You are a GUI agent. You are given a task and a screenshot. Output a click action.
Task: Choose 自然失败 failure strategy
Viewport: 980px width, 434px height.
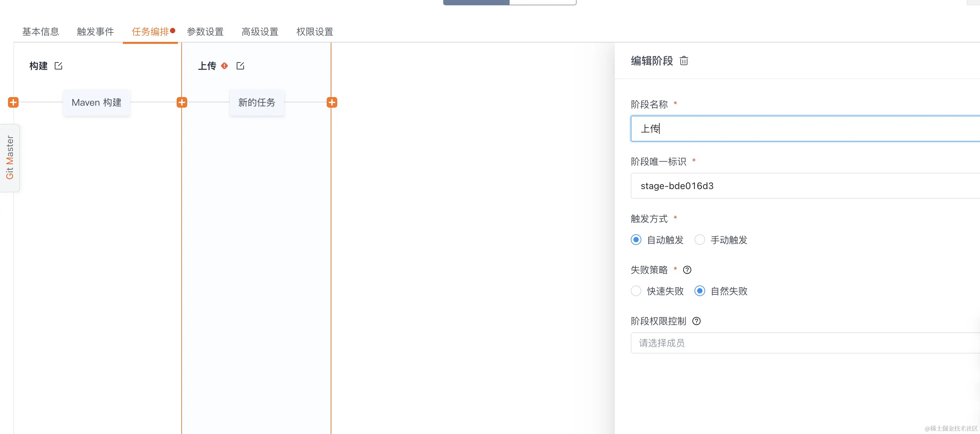699,291
